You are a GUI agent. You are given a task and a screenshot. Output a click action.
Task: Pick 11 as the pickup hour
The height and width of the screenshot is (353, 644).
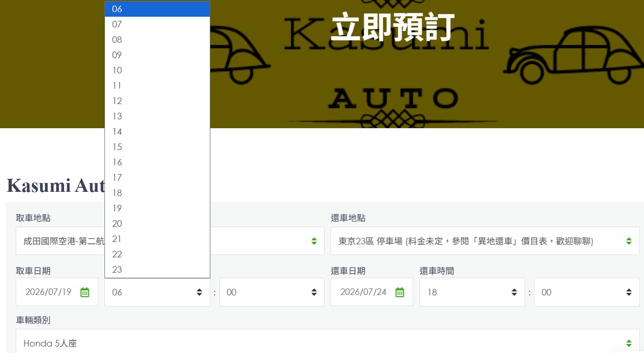(x=157, y=85)
